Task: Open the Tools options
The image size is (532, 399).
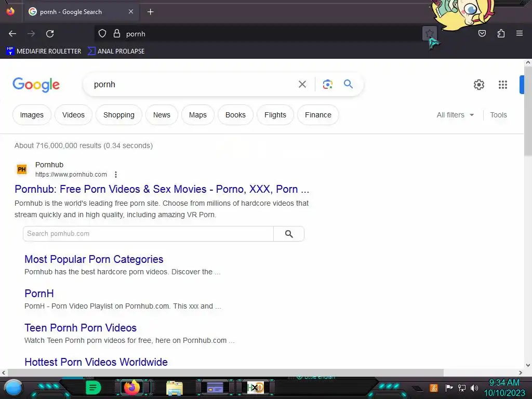Action: pyautogui.click(x=498, y=115)
